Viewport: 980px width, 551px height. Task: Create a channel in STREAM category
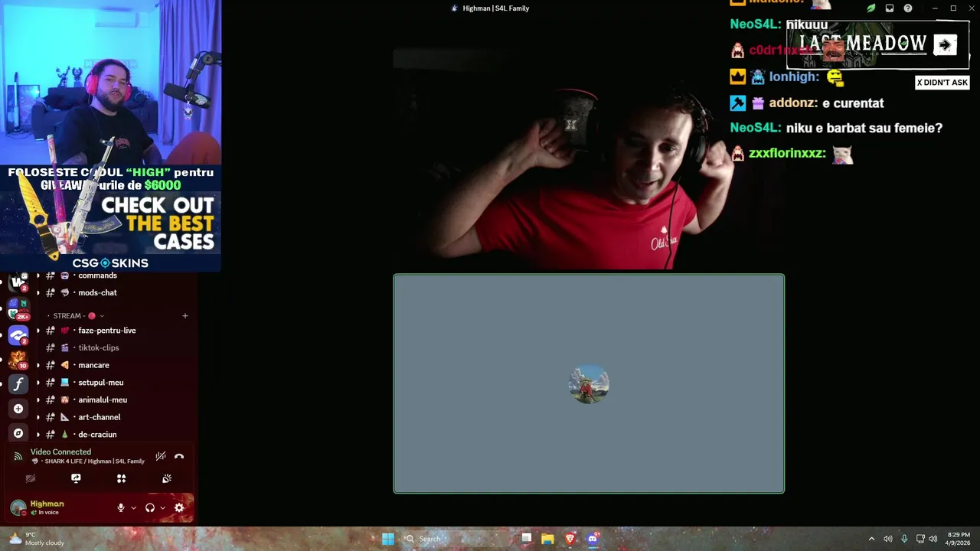pyautogui.click(x=185, y=315)
